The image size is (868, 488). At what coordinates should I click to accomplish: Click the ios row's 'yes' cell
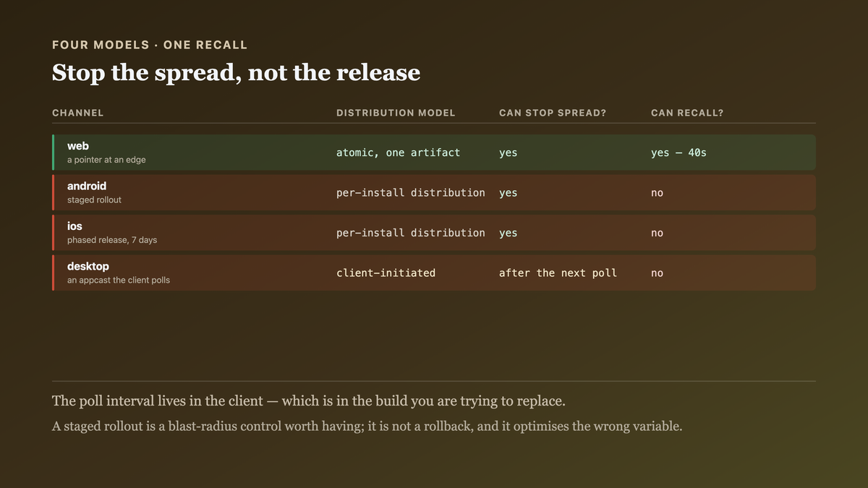[x=508, y=234]
